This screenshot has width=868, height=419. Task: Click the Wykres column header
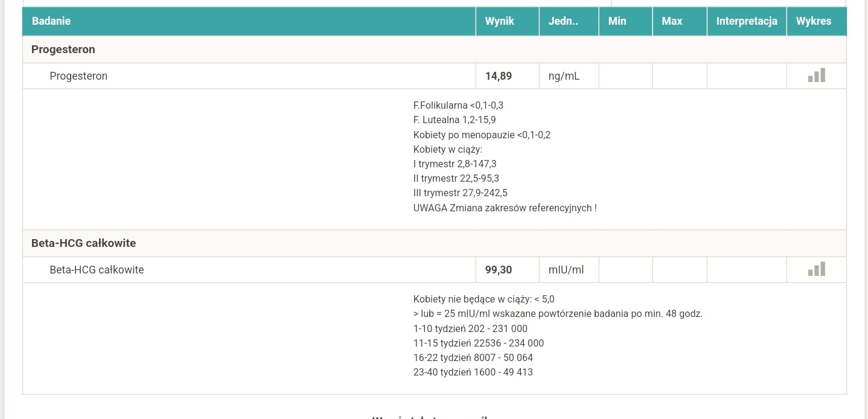(x=813, y=21)
